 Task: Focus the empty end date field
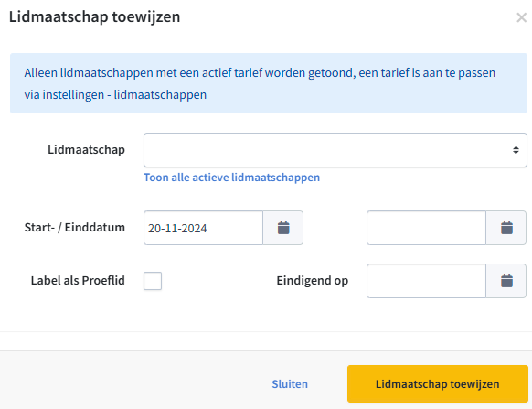click(426, 228)
